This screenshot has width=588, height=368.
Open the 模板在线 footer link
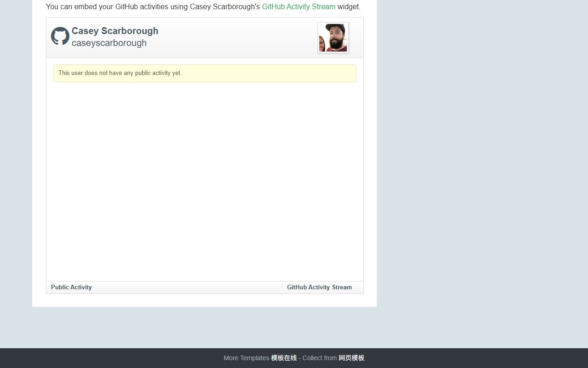pyautogui.click(x=284, y=358)
